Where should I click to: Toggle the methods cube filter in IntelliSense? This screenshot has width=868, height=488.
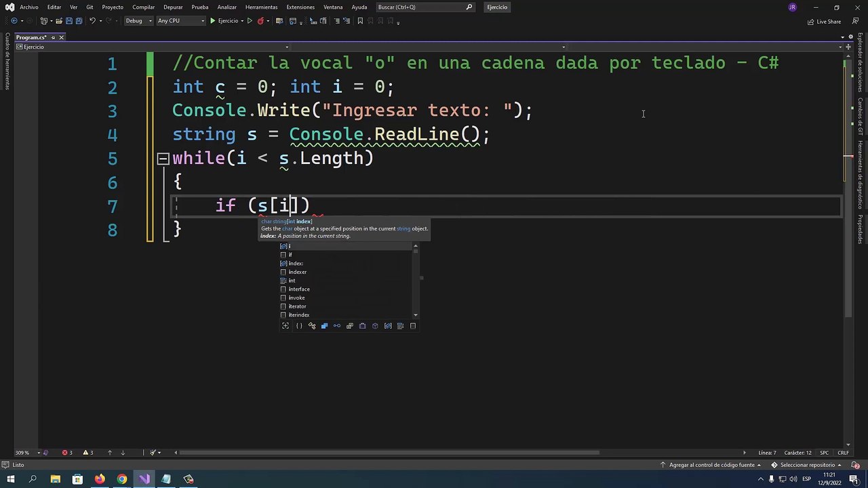[375, 326]
